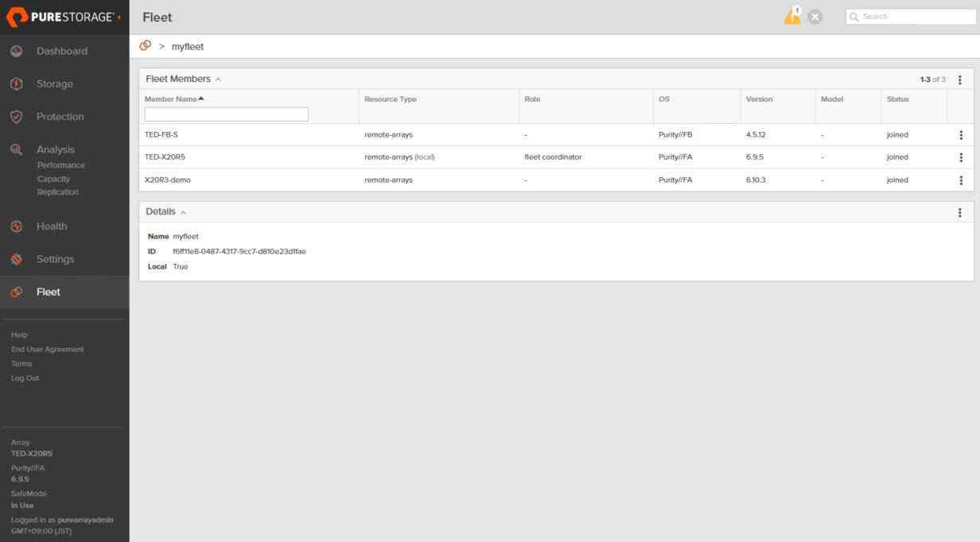Collapse the Details section
The width and height of the screenshot is (980, 542).
[x=183, y=212]
